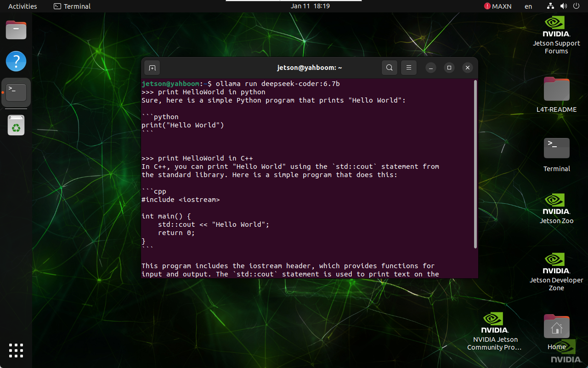The height and width of the screenshot is (368, 588).
Task: Click the terminal title 'jetson@yahboom: ~'
Action: (x=310, y=68)
